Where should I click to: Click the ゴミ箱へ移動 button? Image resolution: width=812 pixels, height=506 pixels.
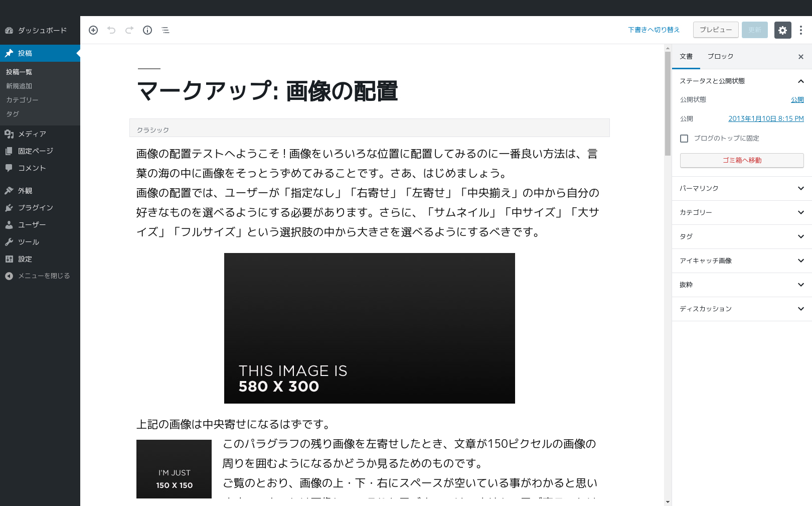[x=742, y=161]
